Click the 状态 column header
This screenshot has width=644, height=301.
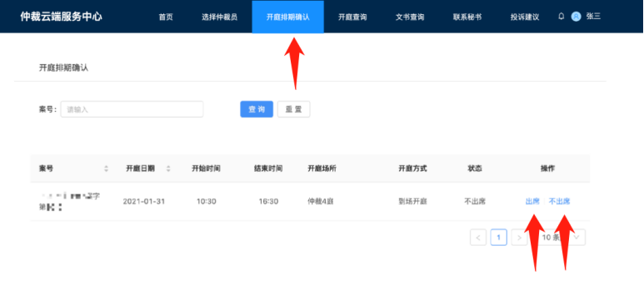click(475, 168)
